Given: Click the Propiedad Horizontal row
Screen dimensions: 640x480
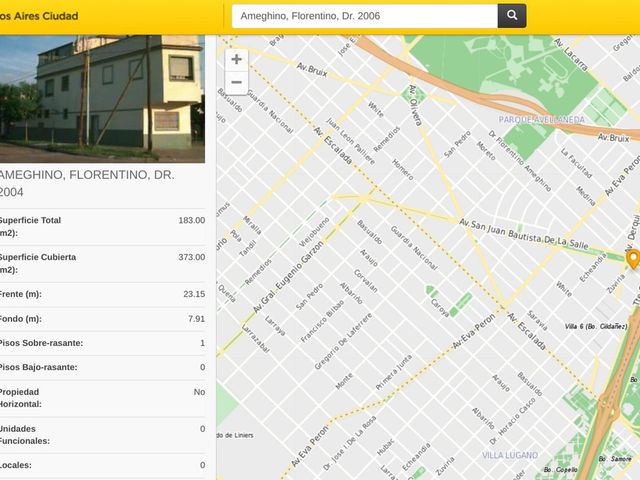Looking at the screenshot, I should pos(102,398).
